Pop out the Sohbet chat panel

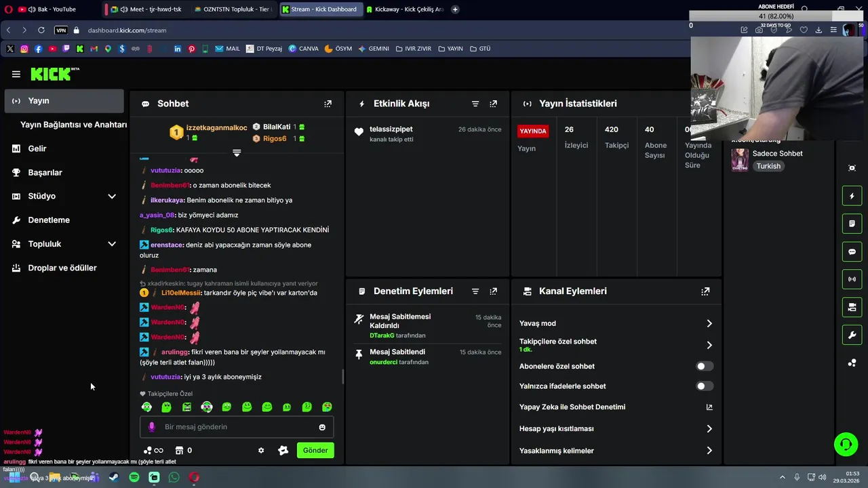[x=328, y=104]
